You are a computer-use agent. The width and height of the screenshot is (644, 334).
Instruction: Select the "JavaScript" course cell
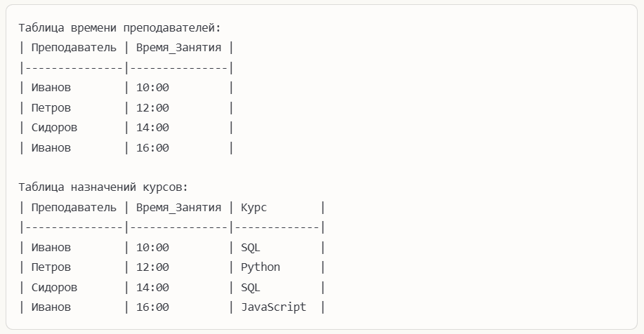coord(273,307)
